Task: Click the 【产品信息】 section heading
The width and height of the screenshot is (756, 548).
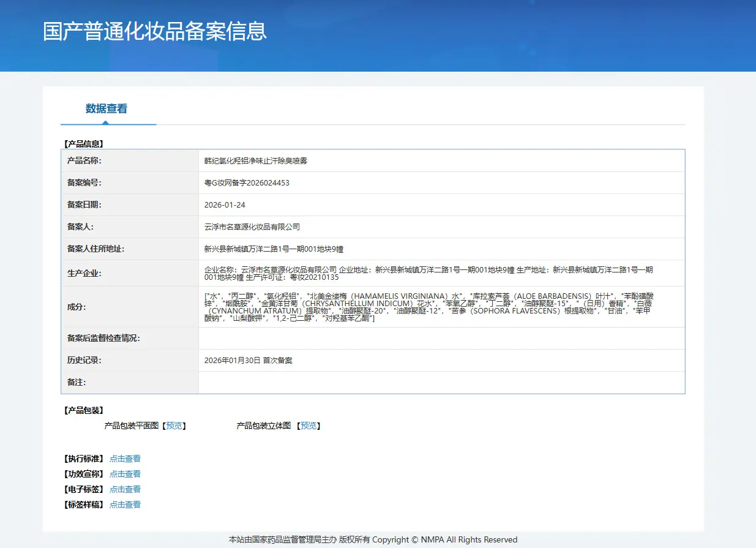Action: tap(83, 145)
